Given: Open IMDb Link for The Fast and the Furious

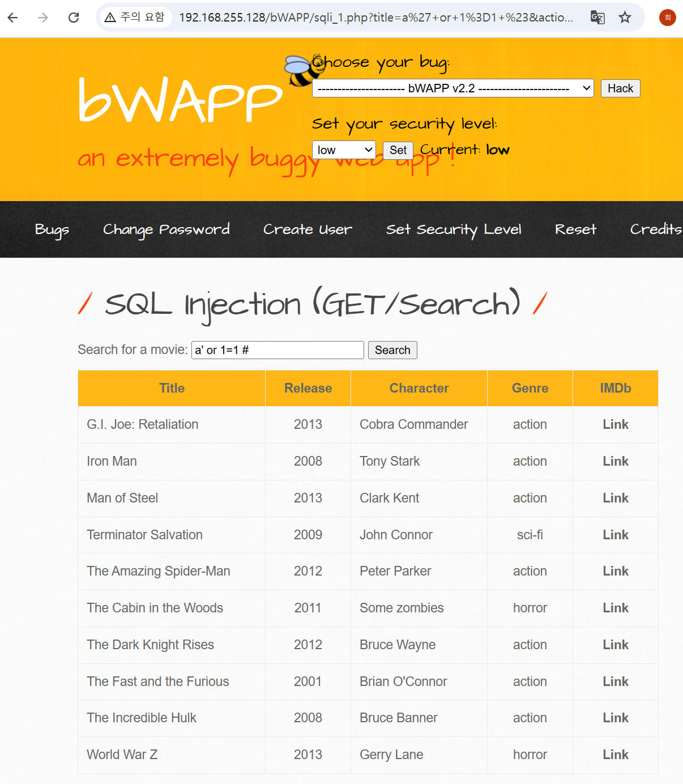Looking at the screenshot, I should click(616, 681).
